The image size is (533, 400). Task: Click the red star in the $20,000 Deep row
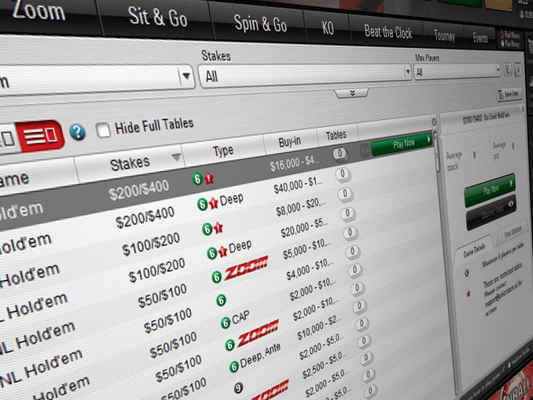(223, 251)
